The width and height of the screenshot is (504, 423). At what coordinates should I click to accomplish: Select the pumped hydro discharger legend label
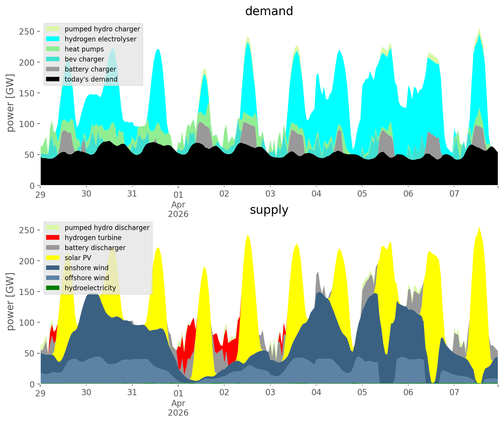107,228
